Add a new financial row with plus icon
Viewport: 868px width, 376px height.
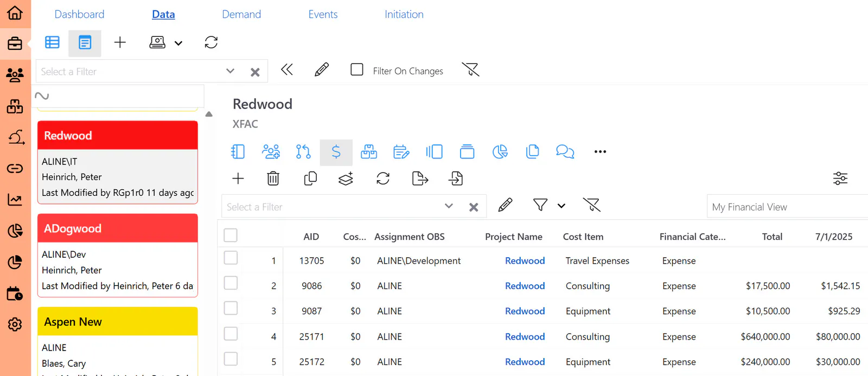coord(238,179)
